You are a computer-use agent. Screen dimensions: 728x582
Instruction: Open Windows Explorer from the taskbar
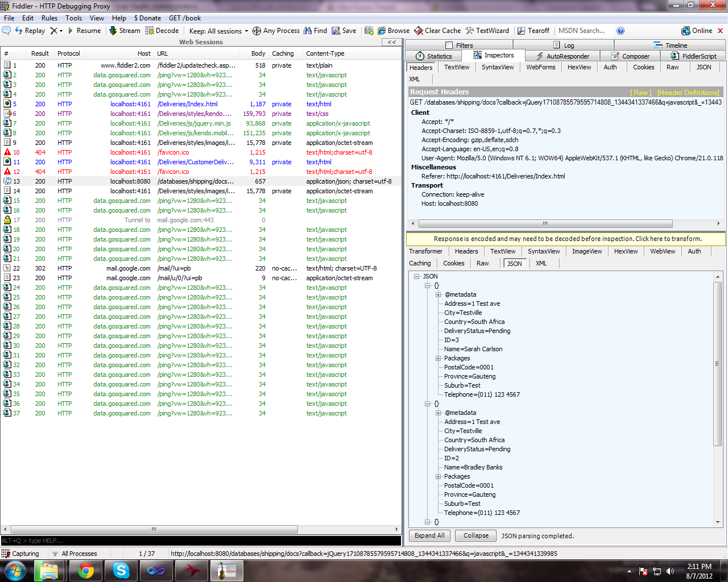point(49,571)
